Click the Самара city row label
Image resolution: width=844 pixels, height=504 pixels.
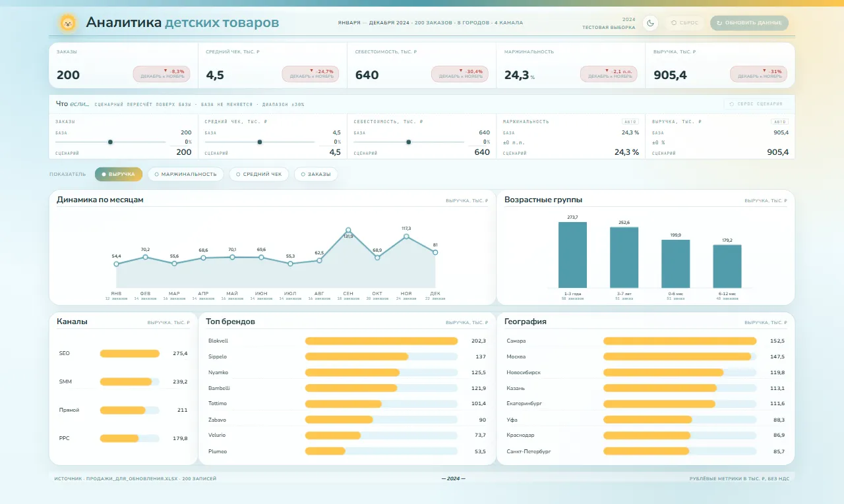[516, 341]
